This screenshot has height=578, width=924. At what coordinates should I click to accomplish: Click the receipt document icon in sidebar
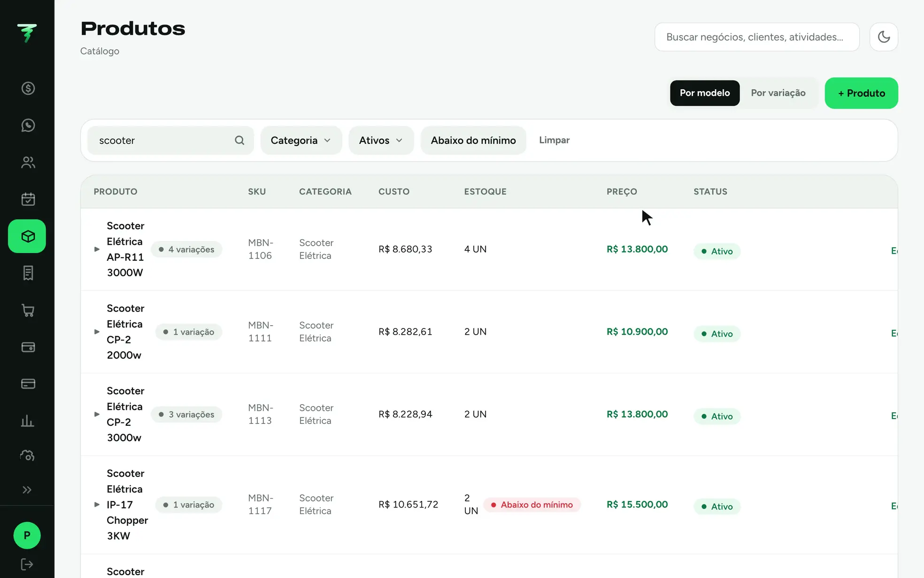point(28,273)
